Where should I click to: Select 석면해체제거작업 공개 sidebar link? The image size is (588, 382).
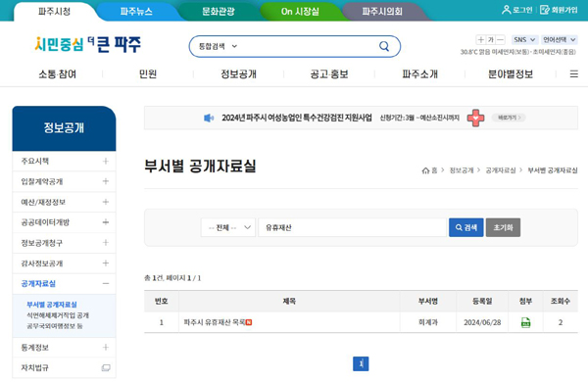(58, 315)
